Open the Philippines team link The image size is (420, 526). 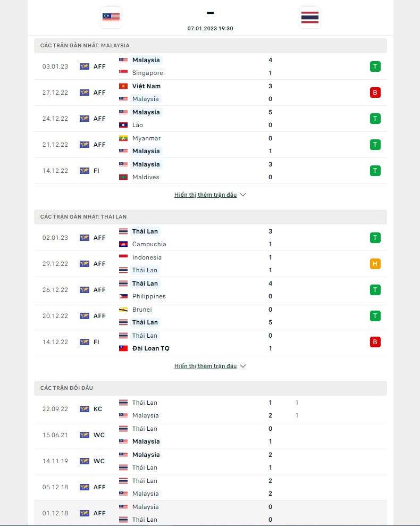(x=149, y=296)
